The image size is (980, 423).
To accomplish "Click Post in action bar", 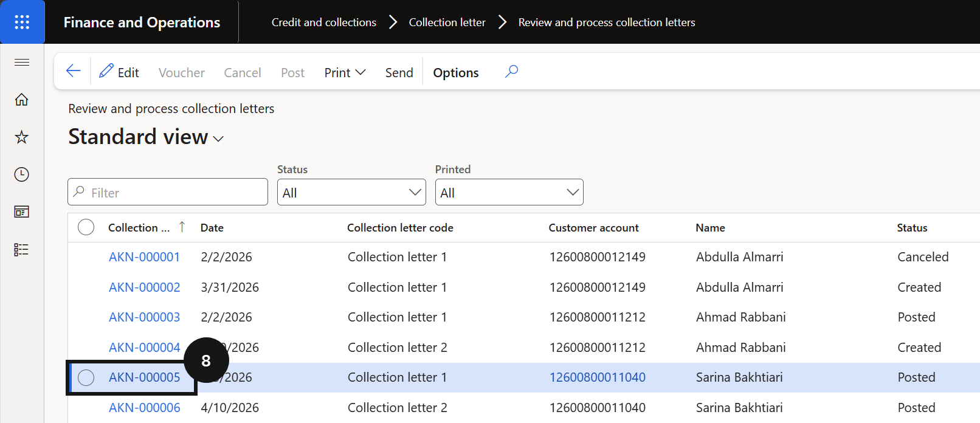I will click(x=293, y=72).
